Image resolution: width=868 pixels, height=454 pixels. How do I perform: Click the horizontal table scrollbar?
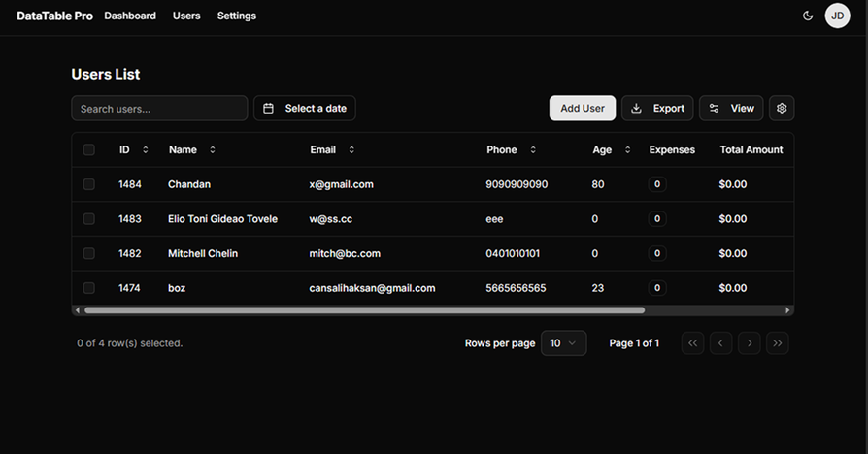click(x=364, y=310)
